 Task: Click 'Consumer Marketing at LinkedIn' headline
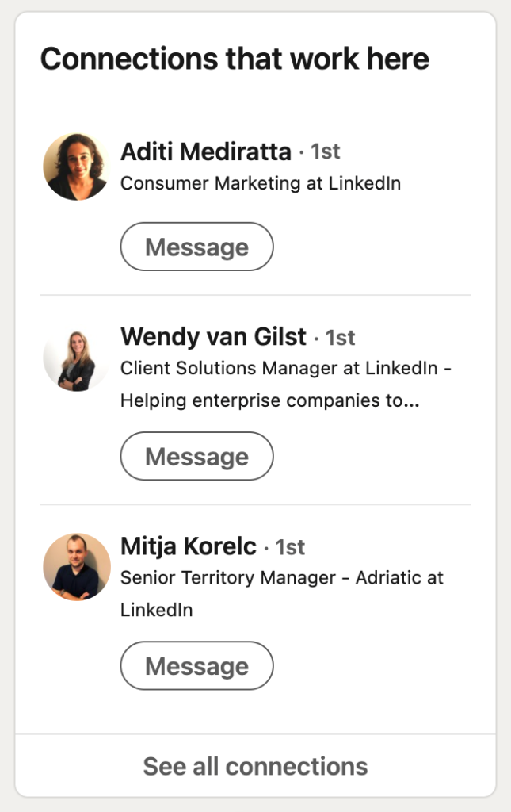coord(261,183)
